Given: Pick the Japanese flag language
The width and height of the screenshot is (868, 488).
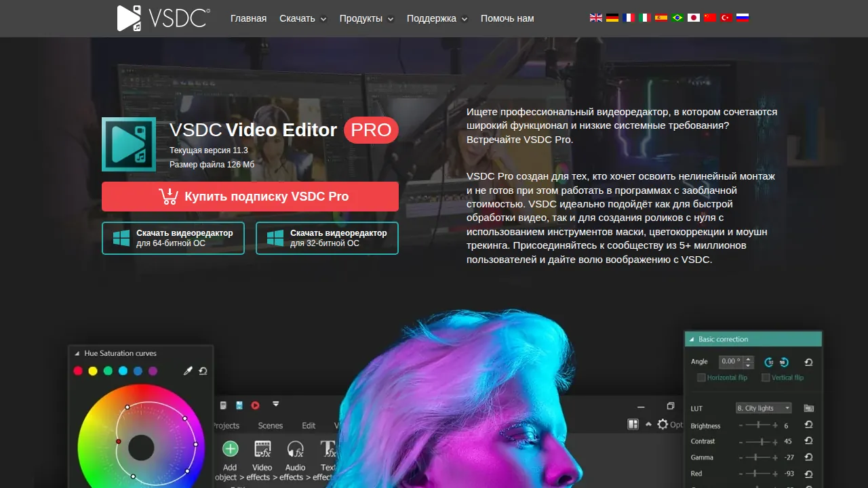Looking at the screenshot, I should [694, 18].
